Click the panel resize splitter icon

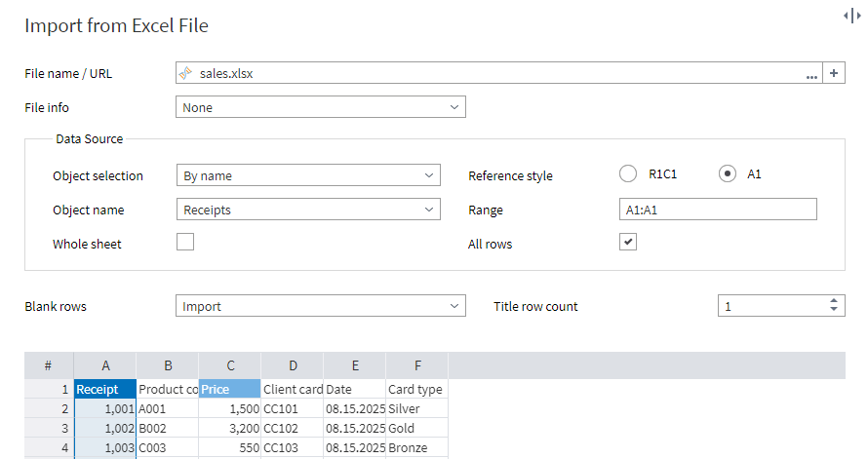click(851, 16)
